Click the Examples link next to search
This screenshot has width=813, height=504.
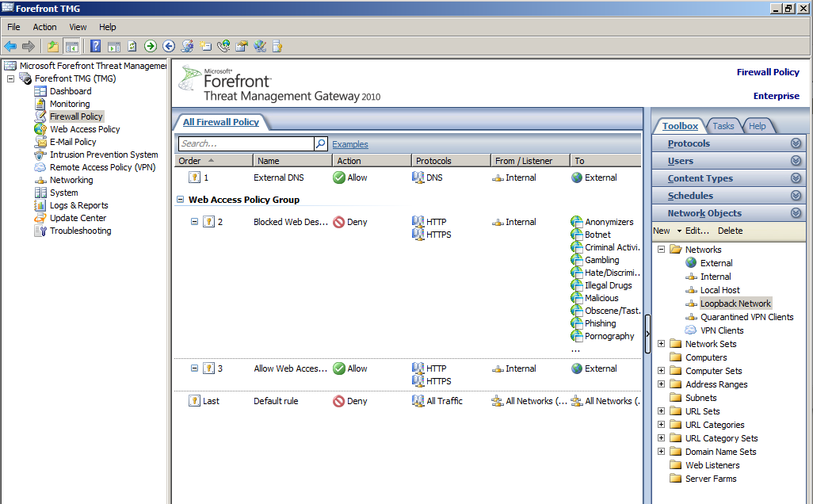pos(350,144)
